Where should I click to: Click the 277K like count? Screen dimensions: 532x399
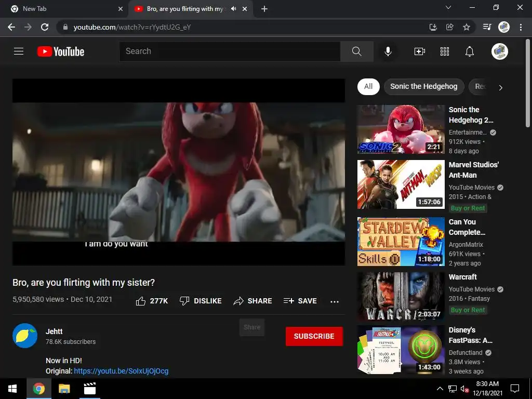click(x=159, y=301)
